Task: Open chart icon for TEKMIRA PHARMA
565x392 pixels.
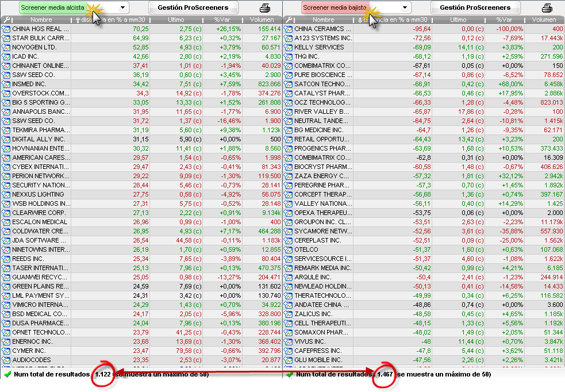Action: [x=6, y=130]
